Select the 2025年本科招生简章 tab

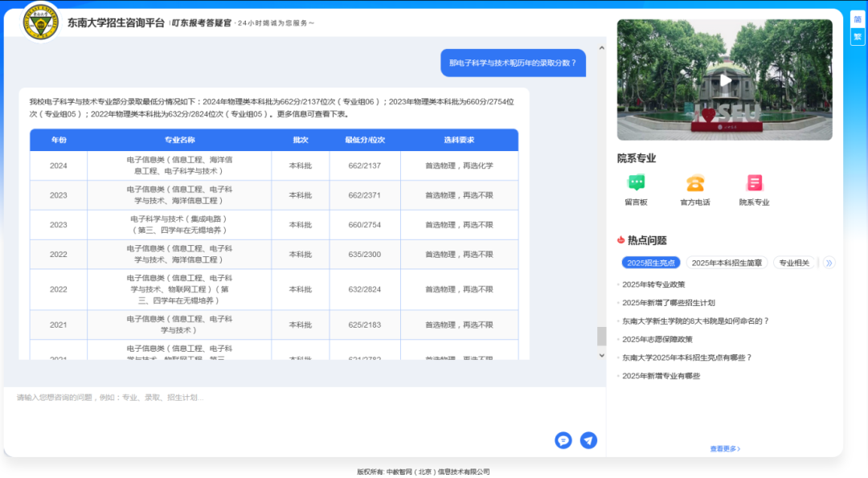[x=727, y=263]
